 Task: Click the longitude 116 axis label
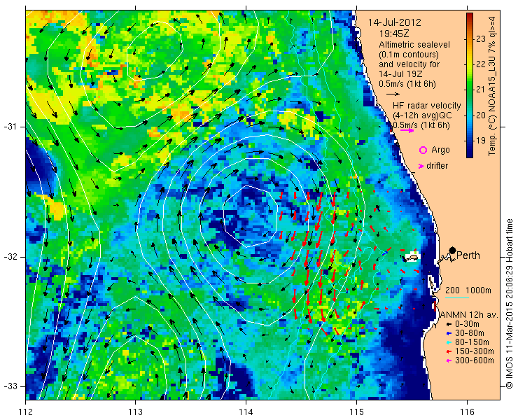coord(467,412)
